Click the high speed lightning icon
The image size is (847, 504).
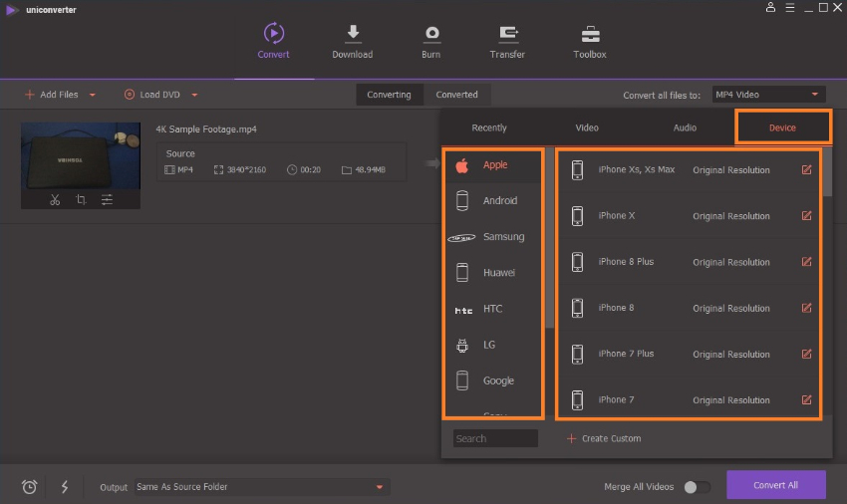pos(65,487)
